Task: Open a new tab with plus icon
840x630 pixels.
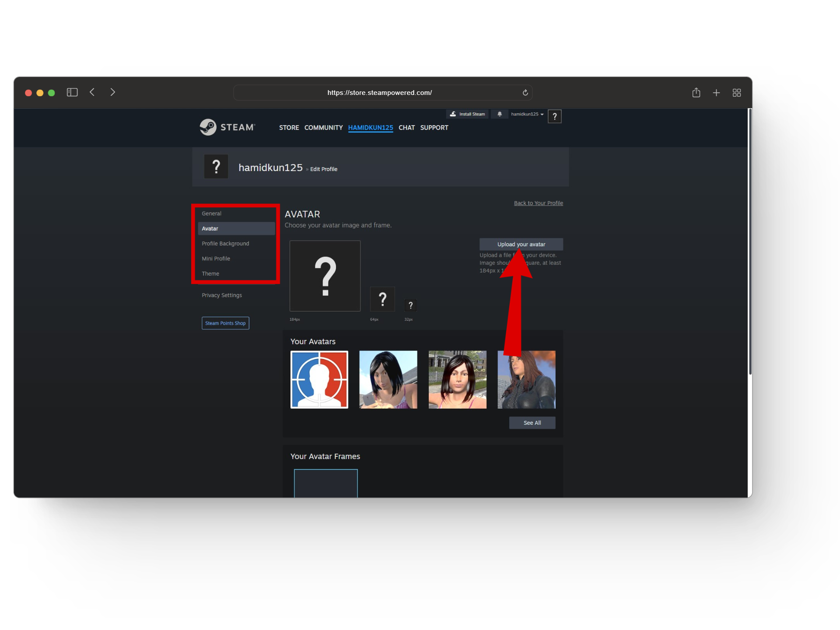Action: coord(716,93)
